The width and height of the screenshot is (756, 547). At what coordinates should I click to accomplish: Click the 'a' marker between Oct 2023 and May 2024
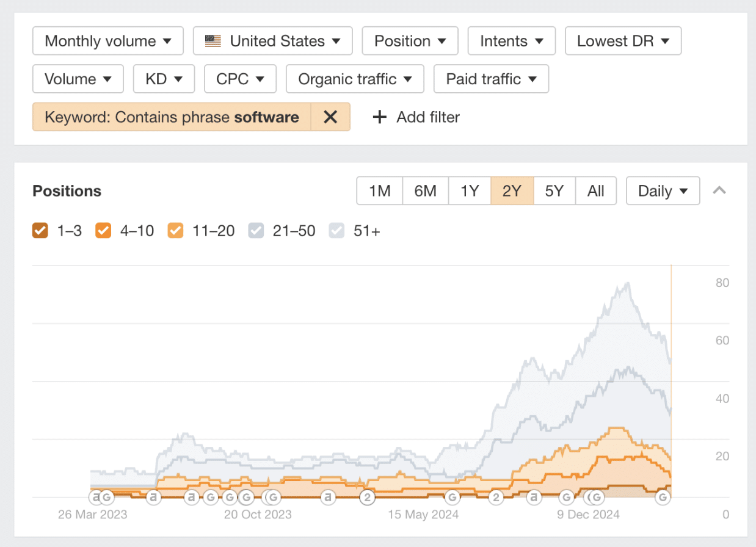point(329,498)
